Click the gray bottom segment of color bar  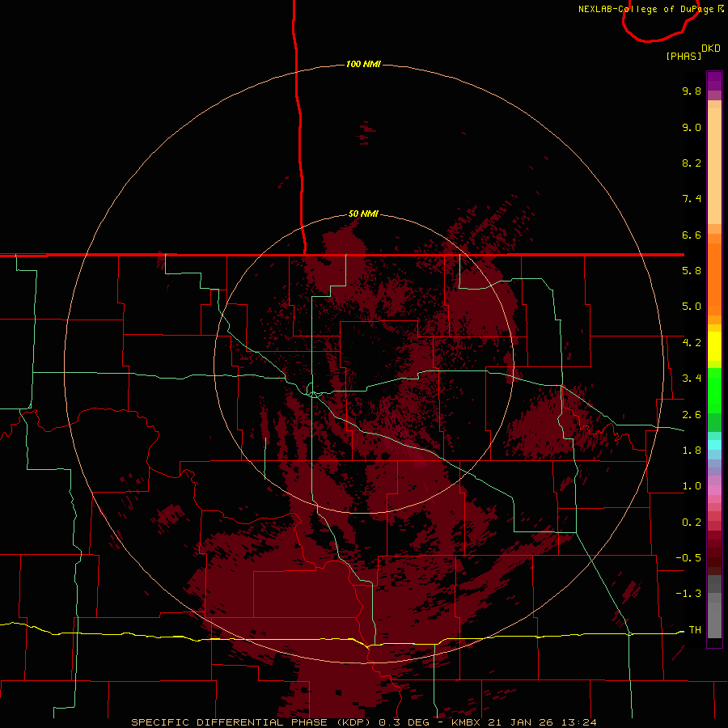(x=714, y=620)
